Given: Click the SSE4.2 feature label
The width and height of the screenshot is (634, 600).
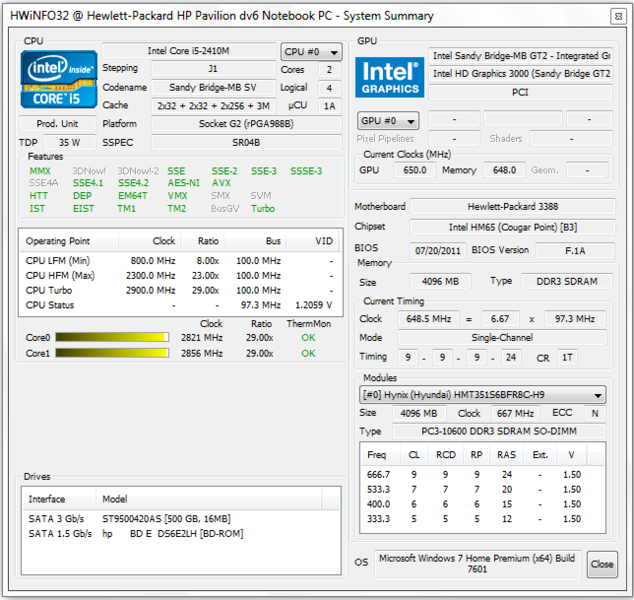Looking at the screenshot, I should point(133,183).
